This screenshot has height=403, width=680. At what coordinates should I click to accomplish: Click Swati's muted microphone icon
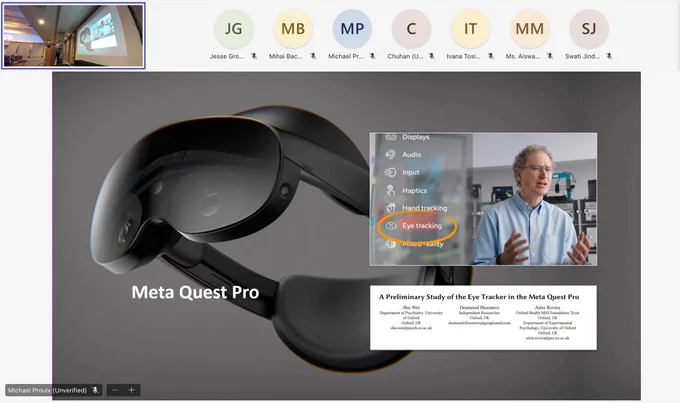[609, 56]
